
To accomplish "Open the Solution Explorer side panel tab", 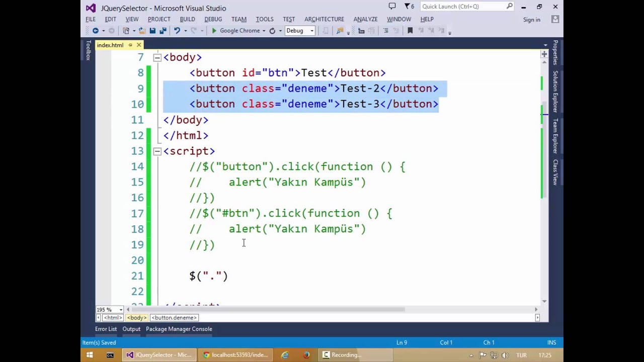I will [555, 92].
